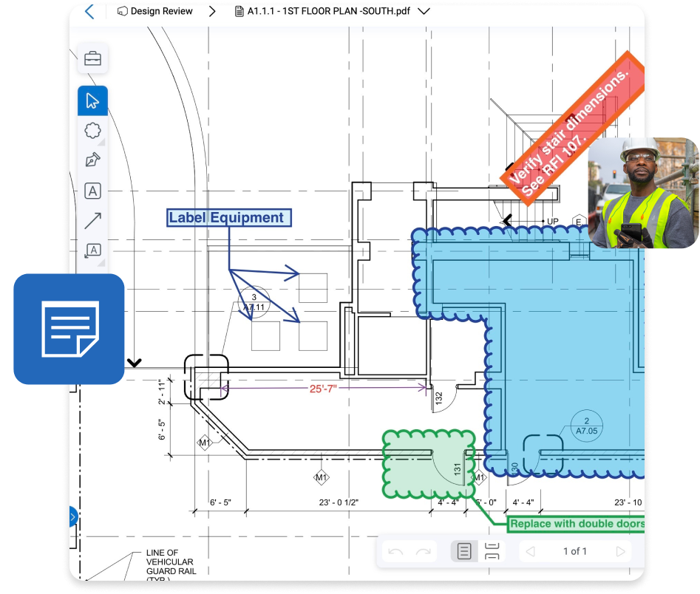Select the arrow pointer selection tool
700x594 pixels.
[92, 100]
